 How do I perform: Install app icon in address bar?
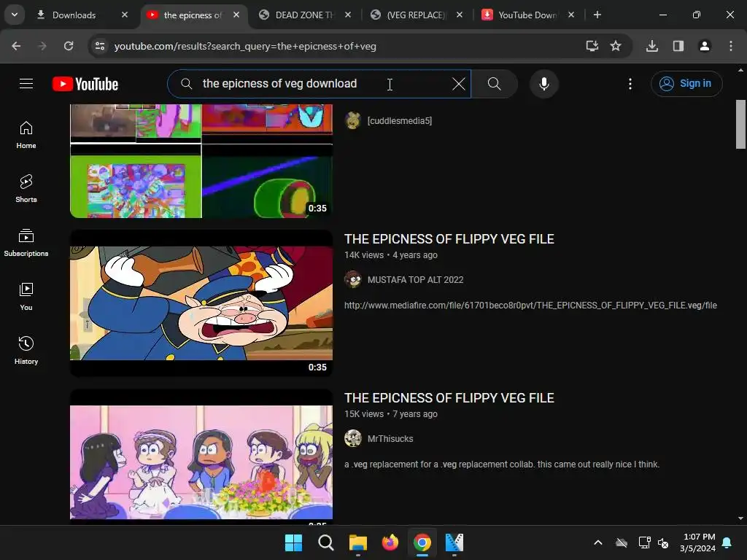pos(592,46)
